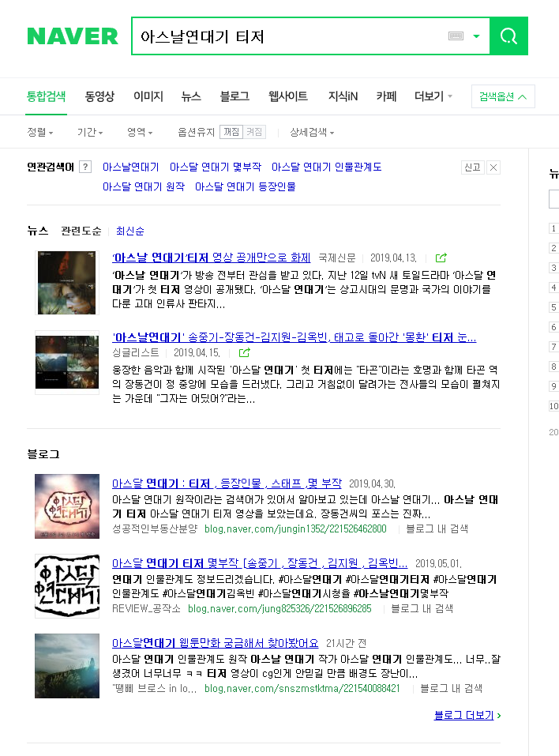Close the related searches box with X
This screenshot has width=559, height=756.
click(x=493, y=167)
